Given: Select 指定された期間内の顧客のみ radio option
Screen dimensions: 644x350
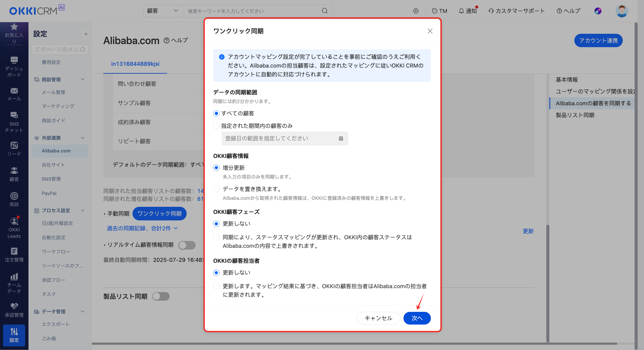Looking at the screenshot, I should click(x=216, y=126).
